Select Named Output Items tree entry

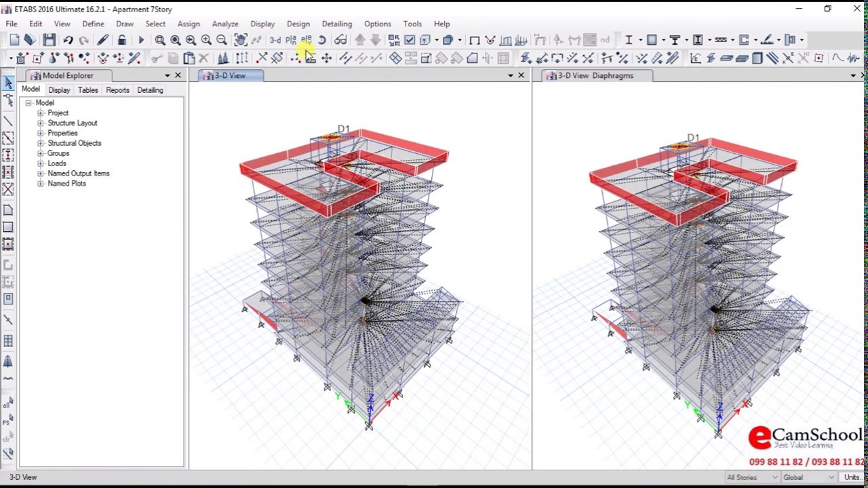79,174
